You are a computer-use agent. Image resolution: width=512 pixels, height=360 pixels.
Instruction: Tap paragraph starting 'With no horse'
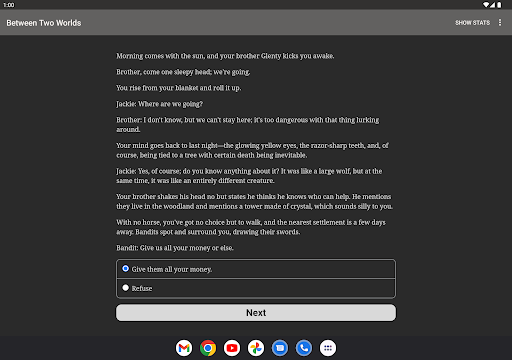pos(251,227)
